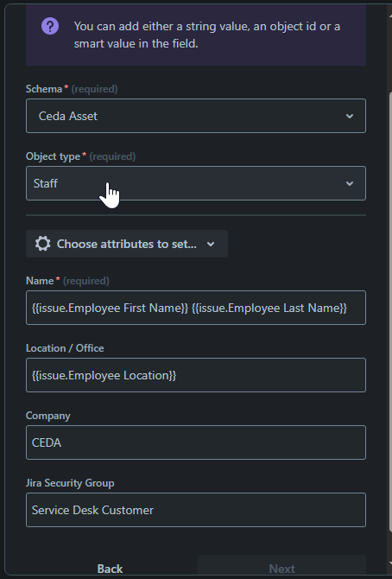The image size is (392, 579).
Task: Click the scrollbar up arrow
Action: 389,16
